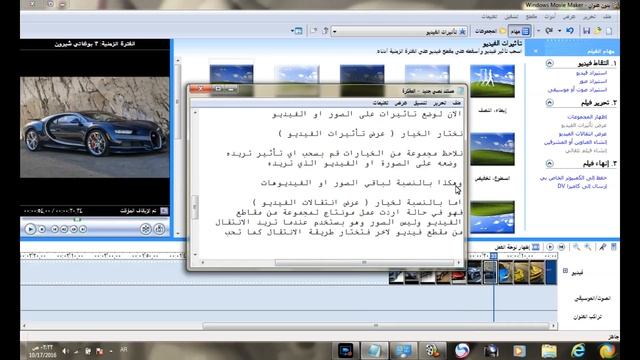
Task: Collapse the '2. تحرير فيلم' task section
Action: click(549, 102)
